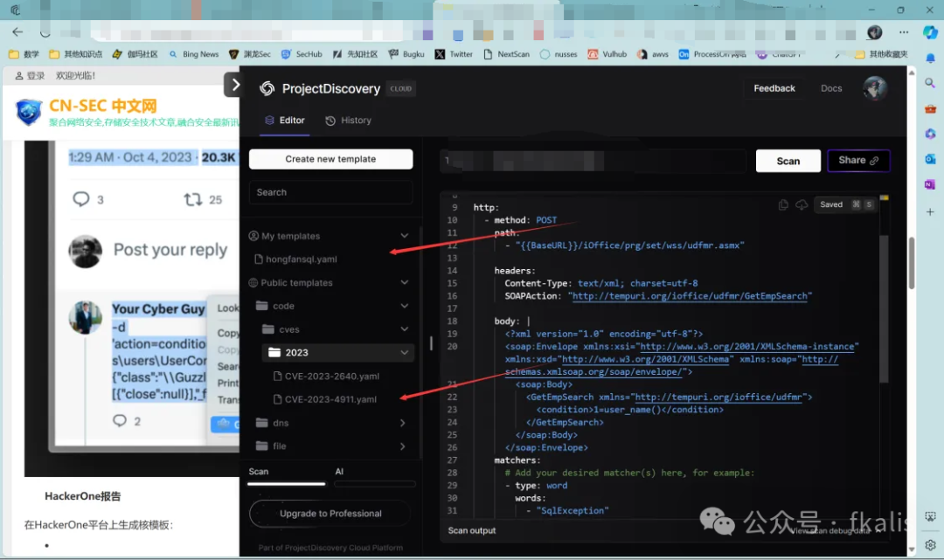Click the target URL input field
This screenshot has width=944, height=560.
593,161
